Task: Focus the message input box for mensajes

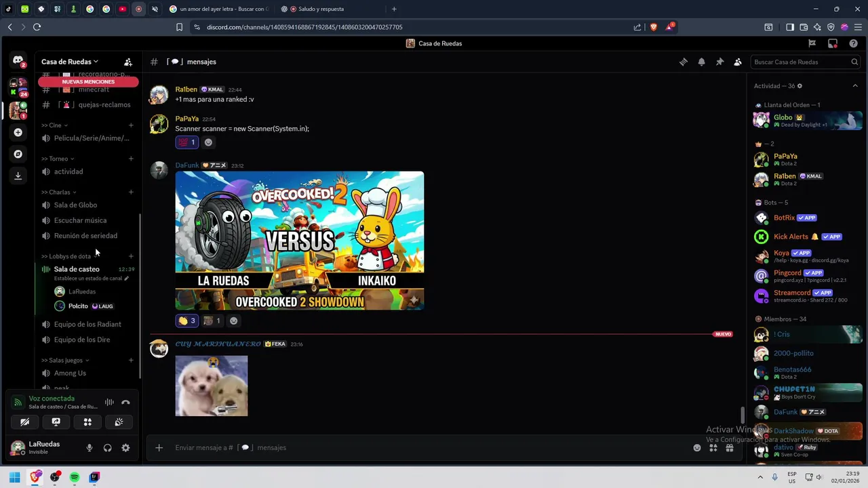Action: pos(427,447)
